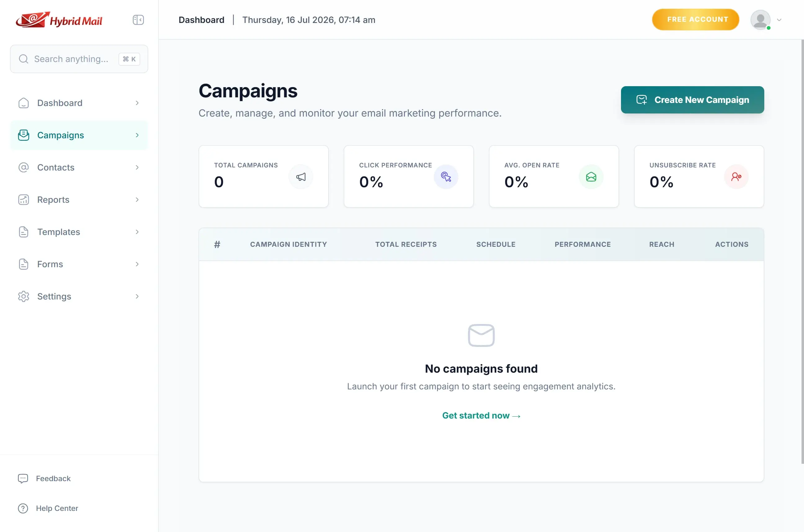
Task: Click the UNSUBSCRIBE RATE label
Action: tap(682, 165)
